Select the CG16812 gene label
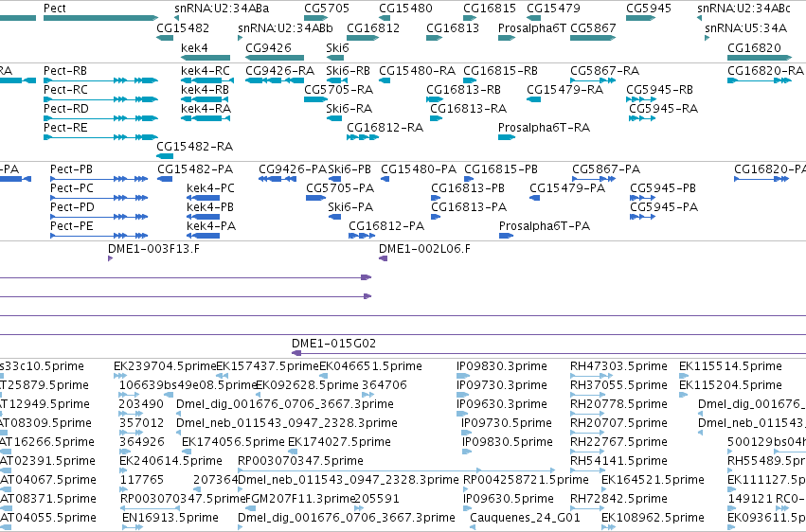The width and height of the screenshot is (806, 532). click(373, 27)
